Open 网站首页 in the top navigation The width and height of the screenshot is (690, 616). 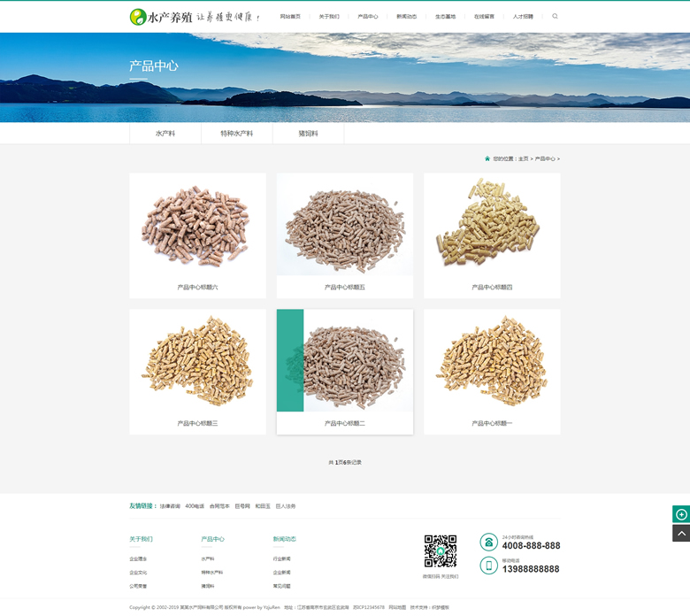(x=290, y=17)
